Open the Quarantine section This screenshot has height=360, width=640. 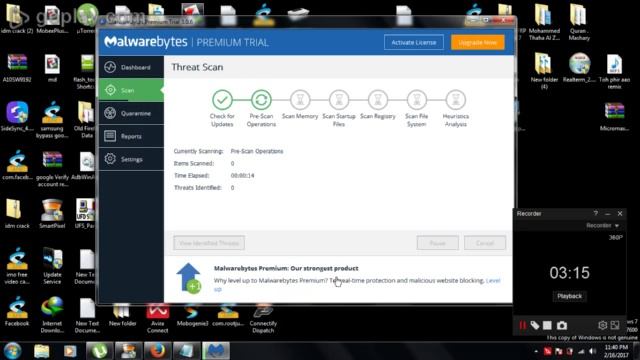[x=131, y=113]
